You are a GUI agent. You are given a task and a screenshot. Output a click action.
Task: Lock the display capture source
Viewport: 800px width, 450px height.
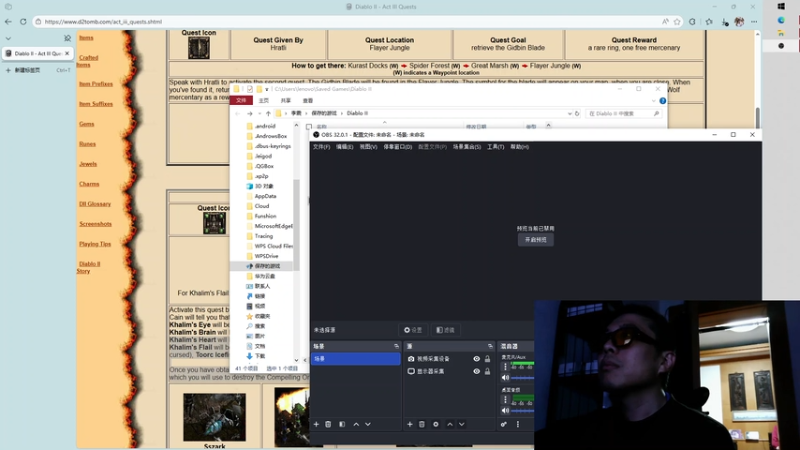click(x=487, y=371)
